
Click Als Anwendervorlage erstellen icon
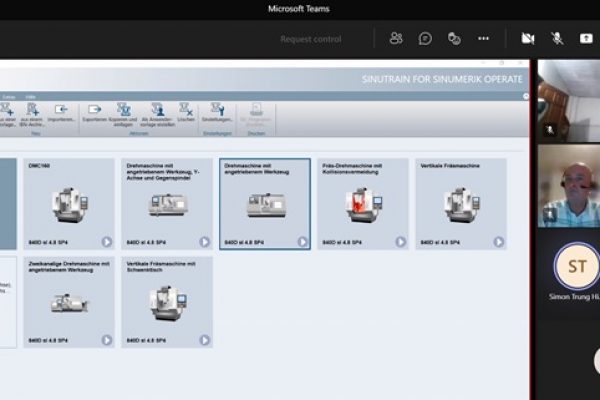point(157,110)
